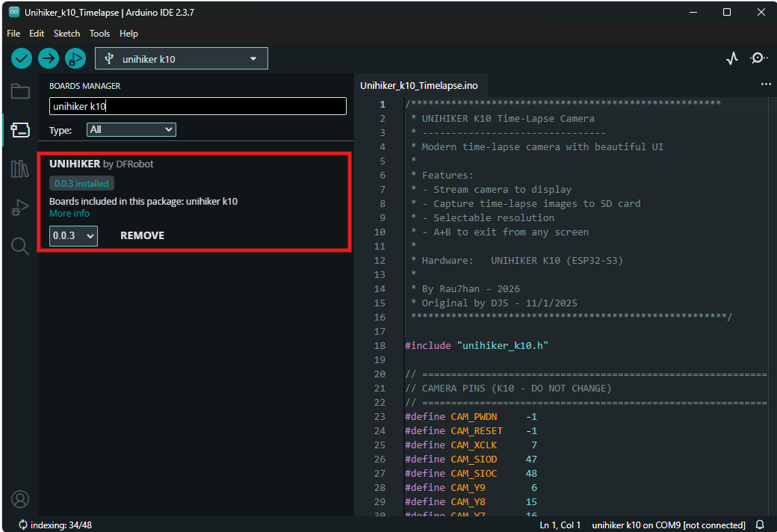This screenshot has height=532, width=777.
Task: Open the Sketchbook folder sidebar icon
Action: coord(20,91)
